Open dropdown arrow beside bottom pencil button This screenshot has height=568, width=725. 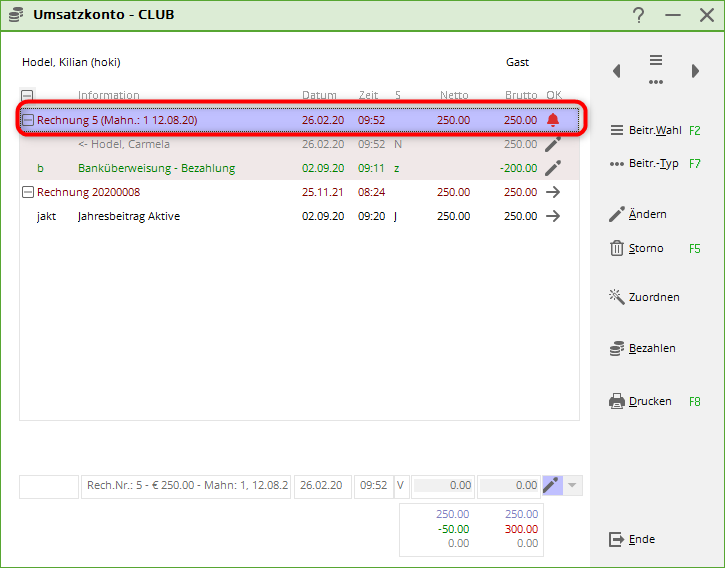[572, 486]
